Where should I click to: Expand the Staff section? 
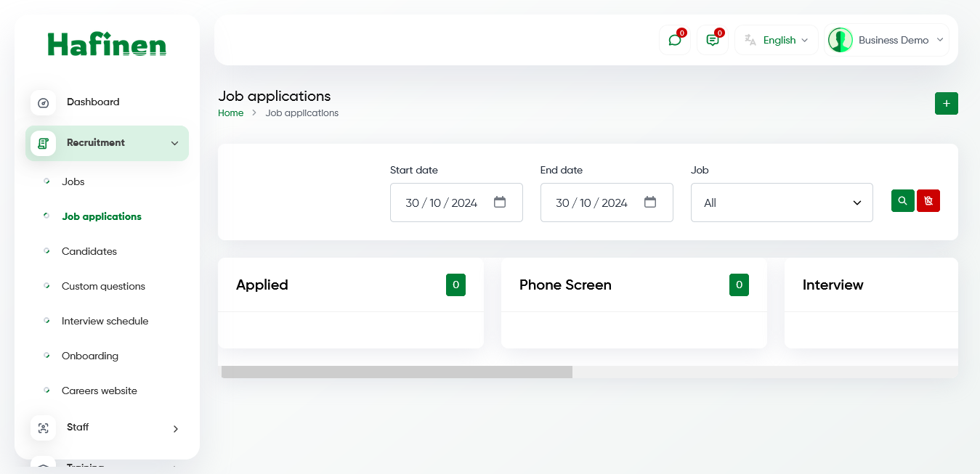pyautogui.click(x=174, y=428)
